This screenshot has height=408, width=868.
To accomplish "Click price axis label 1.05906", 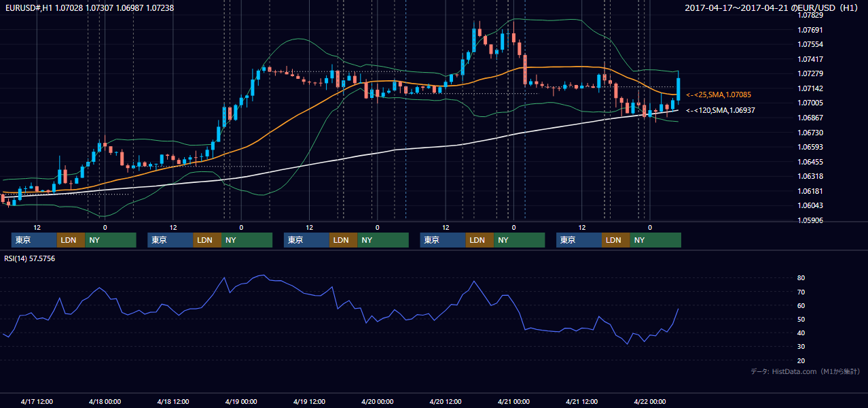I will point(810,220).
